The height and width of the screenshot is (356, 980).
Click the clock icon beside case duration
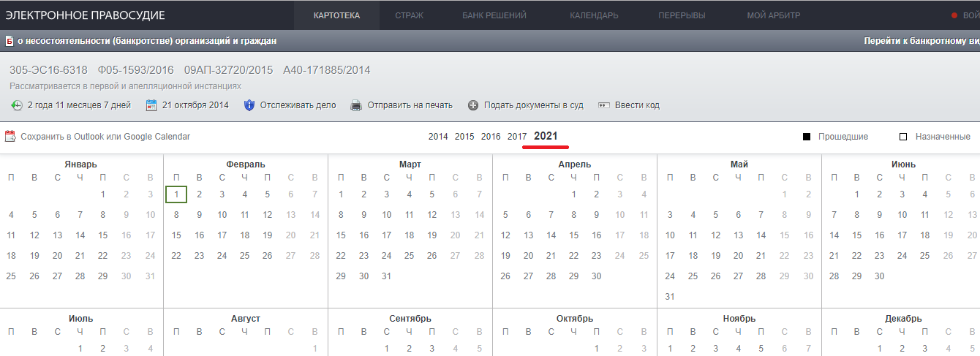click(16, 105)
